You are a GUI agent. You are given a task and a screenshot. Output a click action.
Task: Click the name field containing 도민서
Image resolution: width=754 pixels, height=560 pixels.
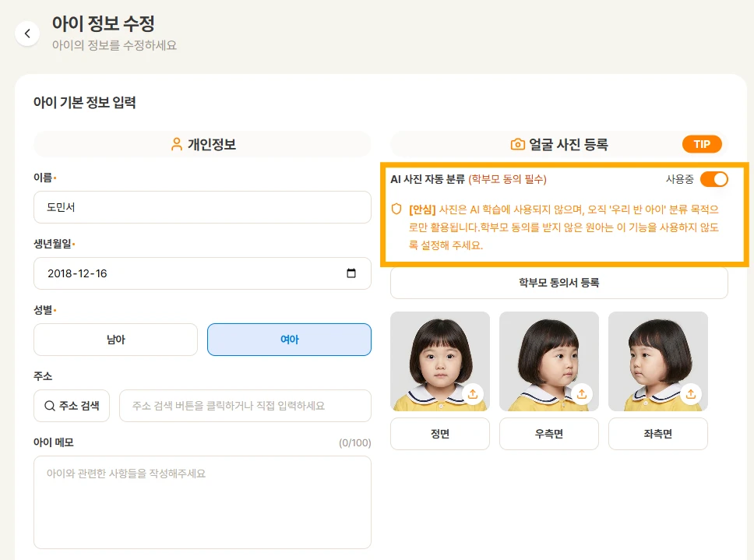point(203,207)
